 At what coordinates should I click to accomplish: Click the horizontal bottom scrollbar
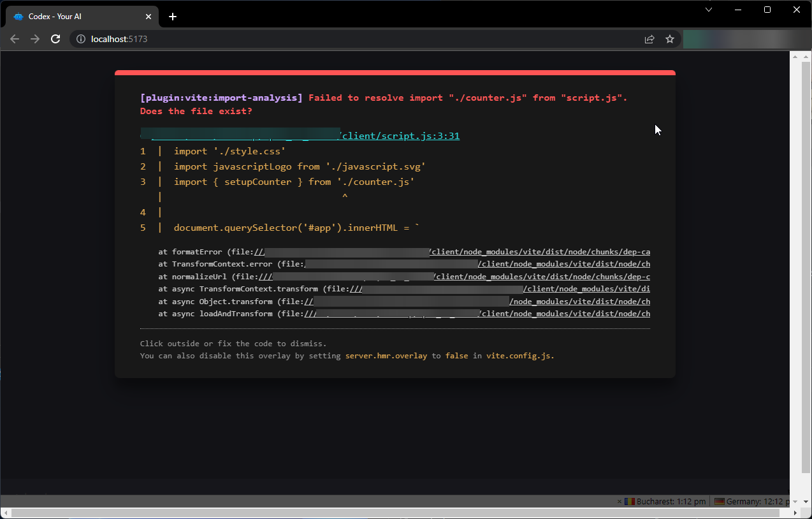[x=395, y=513]
